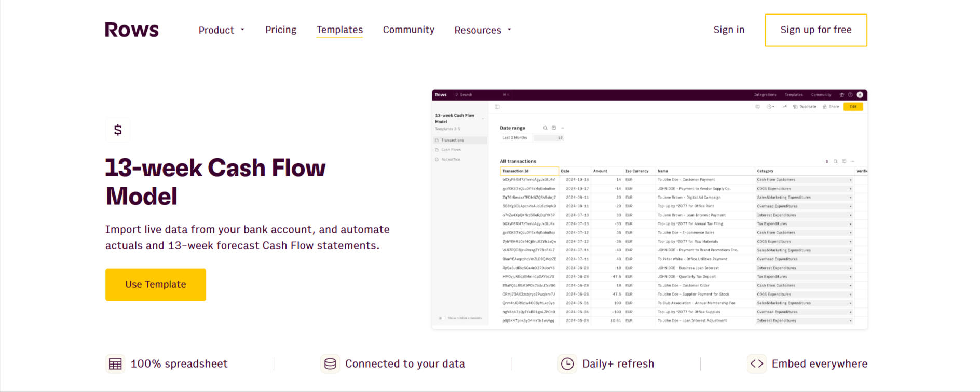980x392 pixels.
Task: Click the dollar sign template icon
Action: (x=118, y=130)
